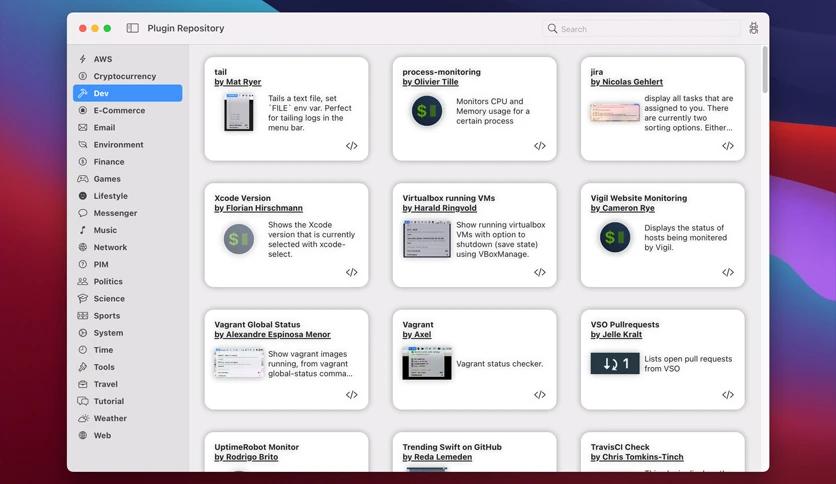Click the Messenger speech bubble icon

click(x=83, y=213)
